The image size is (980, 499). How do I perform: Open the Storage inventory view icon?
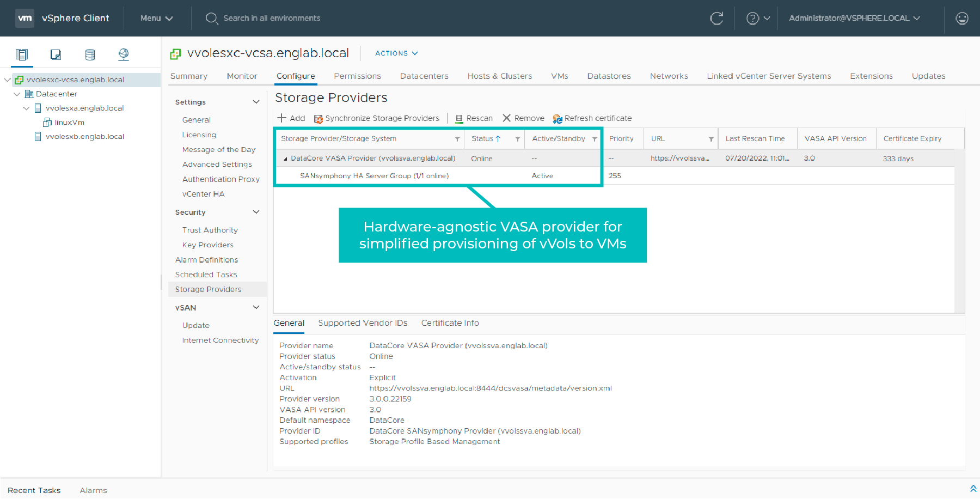[x=90, y=54]
